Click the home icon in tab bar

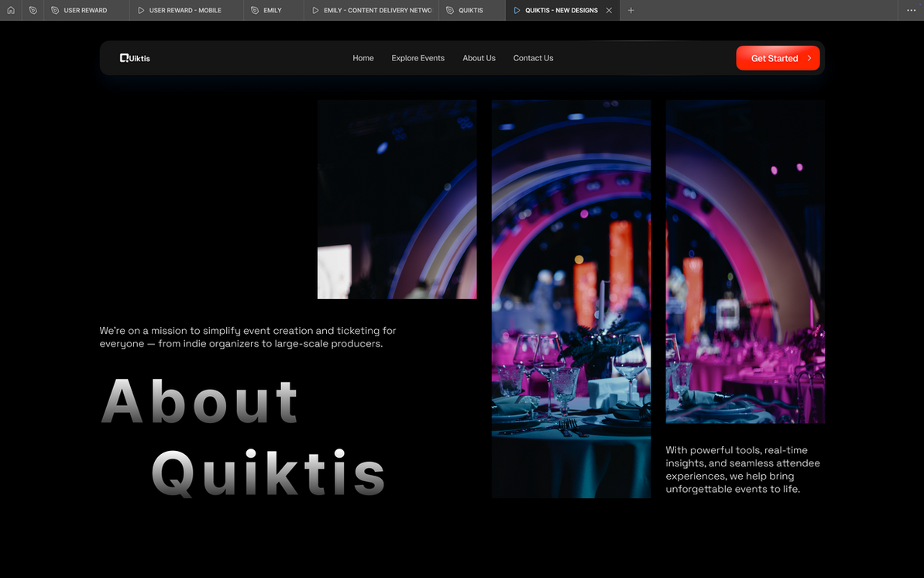(11, 10)
